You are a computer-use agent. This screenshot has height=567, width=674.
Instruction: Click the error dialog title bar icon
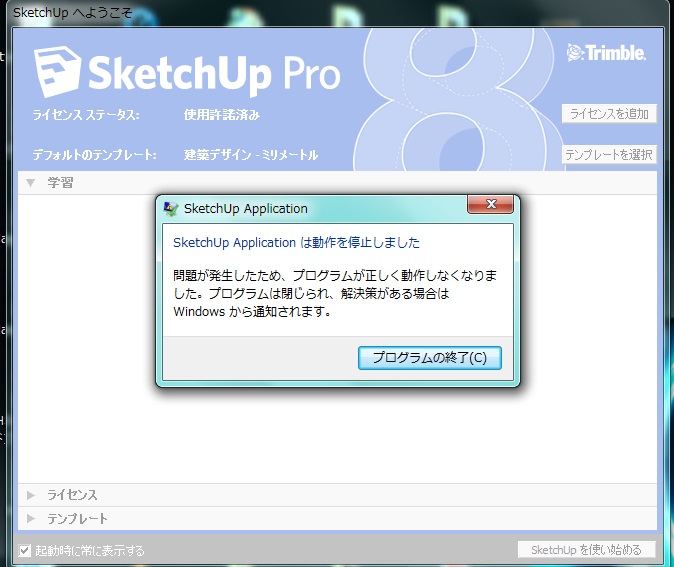(x=171, y=209)
